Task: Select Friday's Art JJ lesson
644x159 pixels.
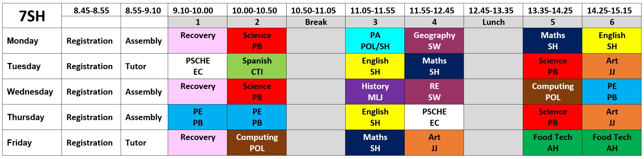Action: (x=434, y=143)
